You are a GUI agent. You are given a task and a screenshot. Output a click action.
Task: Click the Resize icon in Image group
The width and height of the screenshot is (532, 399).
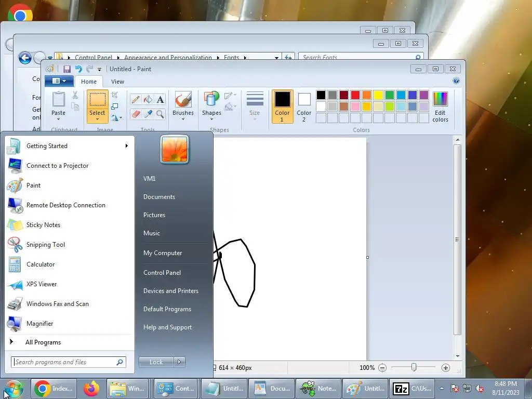[x=115, y=107]
